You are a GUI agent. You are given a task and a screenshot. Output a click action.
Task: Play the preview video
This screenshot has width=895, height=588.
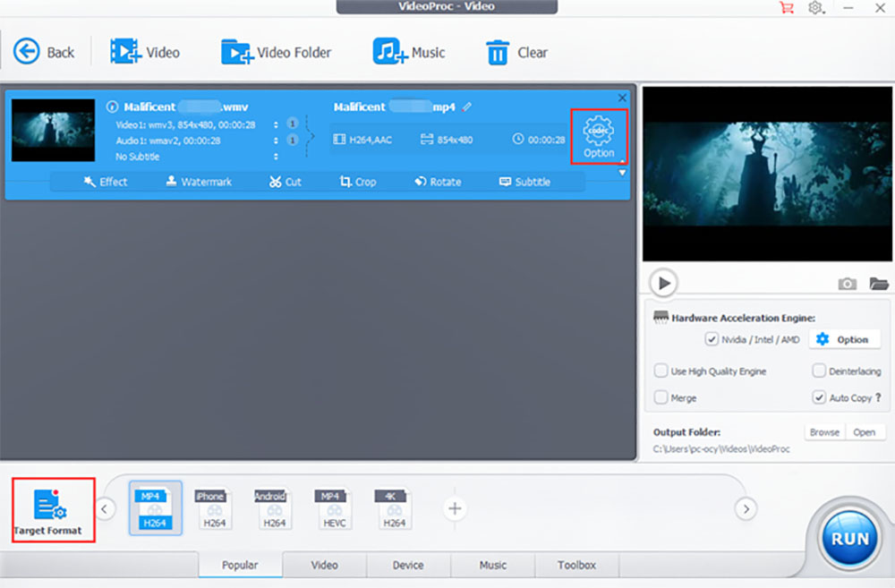[x=663, y=283]
